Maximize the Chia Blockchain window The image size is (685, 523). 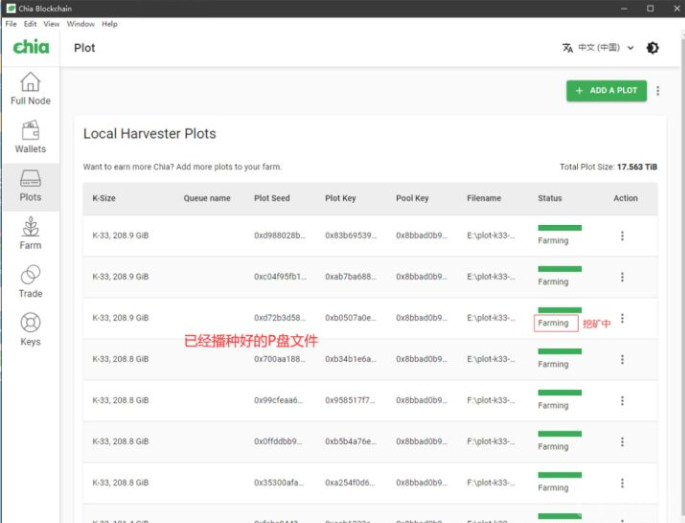click(650, 8)
